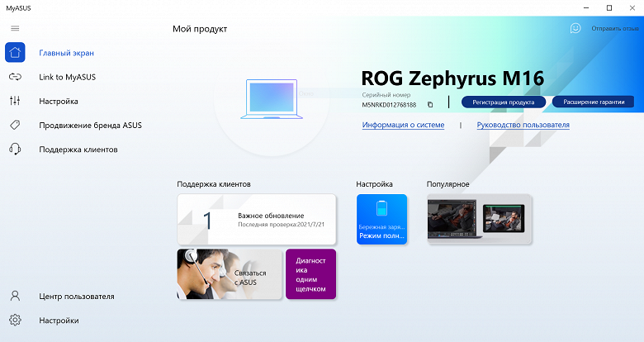Image resolution: width=644 pixels, height=342 pixels.
Task: Copy serial number using the copy icon
Action: 430,105
